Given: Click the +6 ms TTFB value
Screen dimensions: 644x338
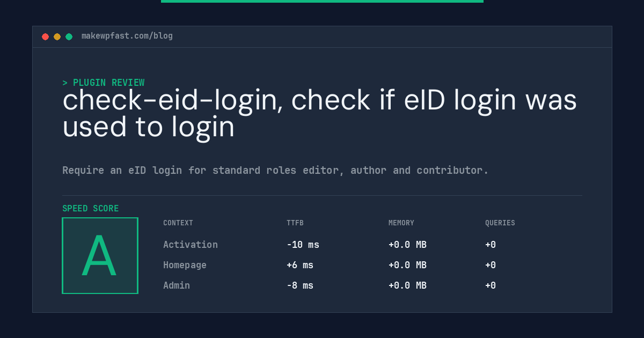Looking at the screenshot, I should click(300, 265).
